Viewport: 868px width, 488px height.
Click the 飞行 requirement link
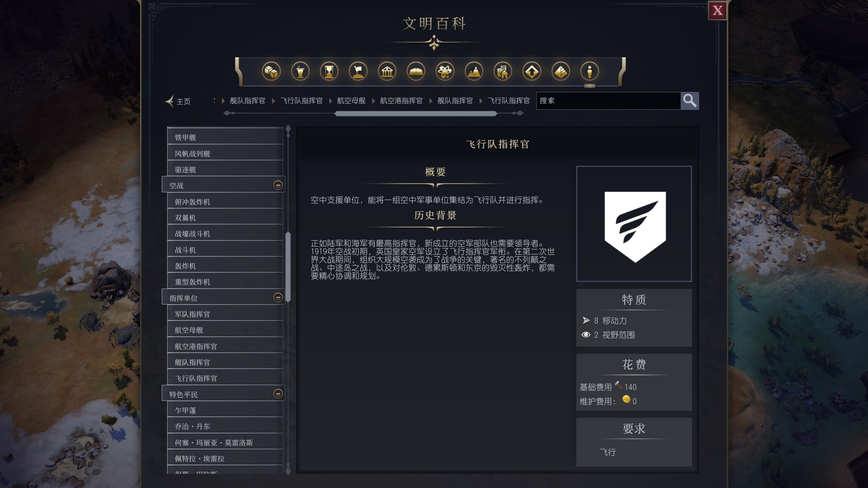(x=608, y=452)
